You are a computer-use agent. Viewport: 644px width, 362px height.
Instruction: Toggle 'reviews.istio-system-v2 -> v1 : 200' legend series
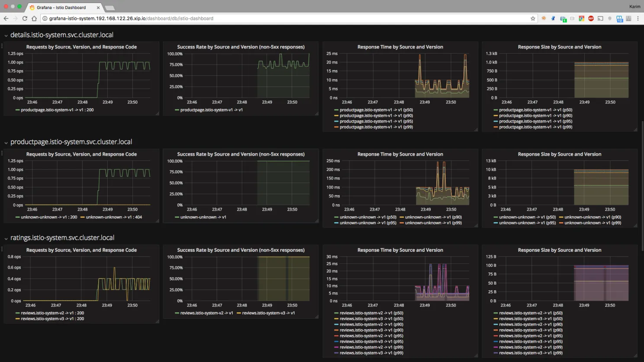[52, 313]
